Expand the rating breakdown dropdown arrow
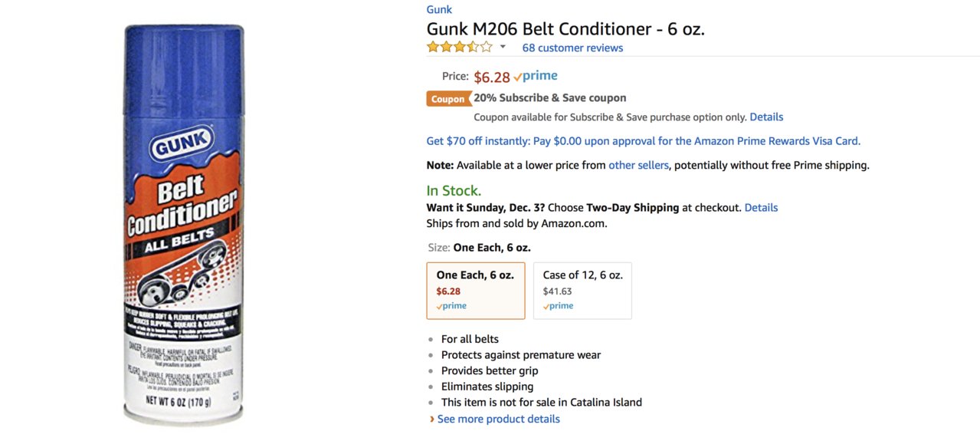Viewport: 980px width, 441px height. coord(503,47)
